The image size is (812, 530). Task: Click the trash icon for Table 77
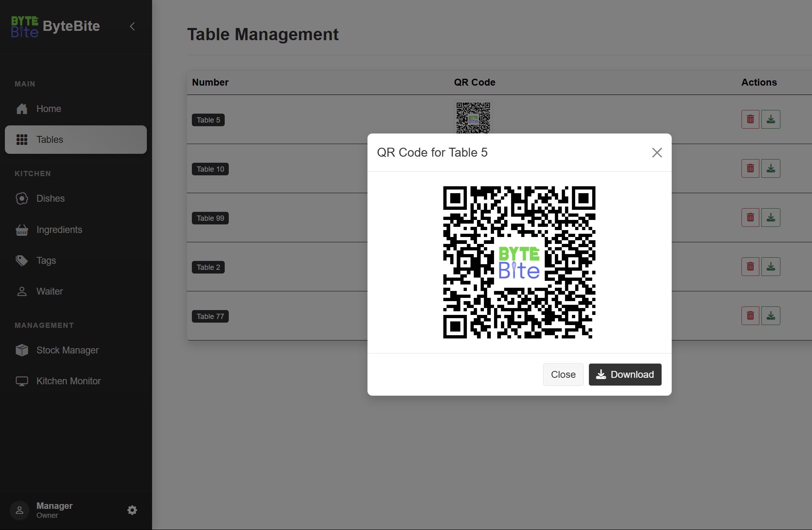(x=750, y=316)
